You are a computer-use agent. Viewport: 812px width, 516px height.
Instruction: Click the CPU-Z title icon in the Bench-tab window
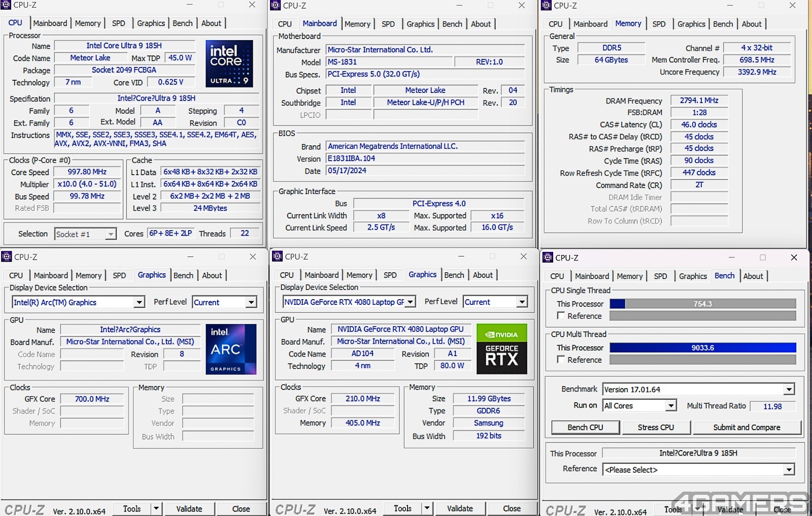pyautogui.click(x=548, y=257)
